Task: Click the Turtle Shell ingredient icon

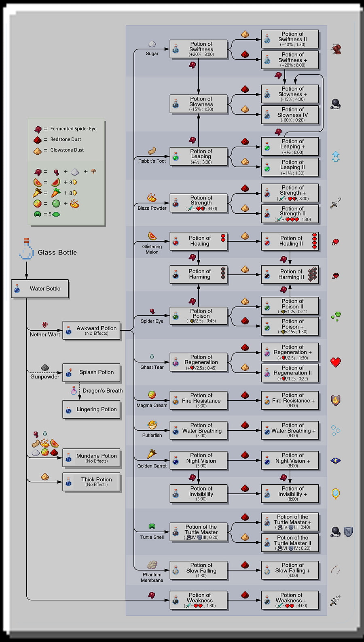Action: (x=152, y=527)
